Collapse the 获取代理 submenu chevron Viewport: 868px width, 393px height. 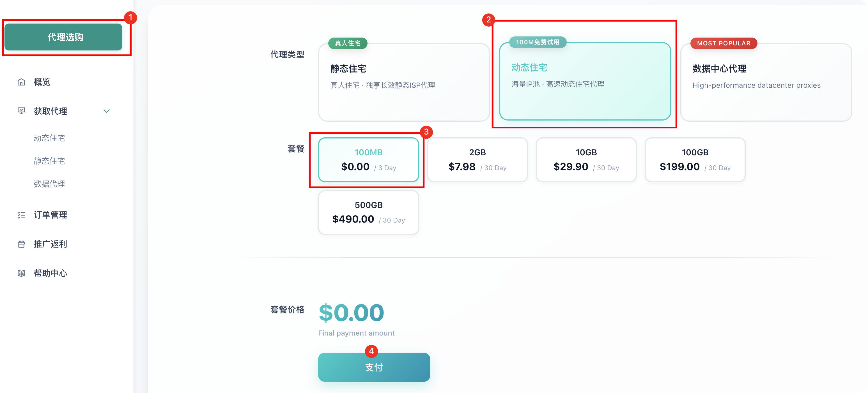click(107, 111)
